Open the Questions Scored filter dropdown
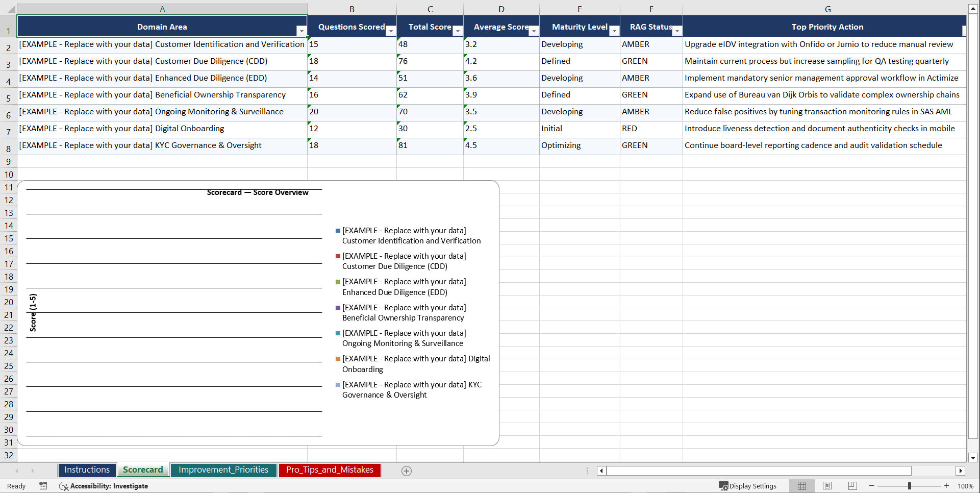Viewport: 980px width, 493px height. click(391, 31)
